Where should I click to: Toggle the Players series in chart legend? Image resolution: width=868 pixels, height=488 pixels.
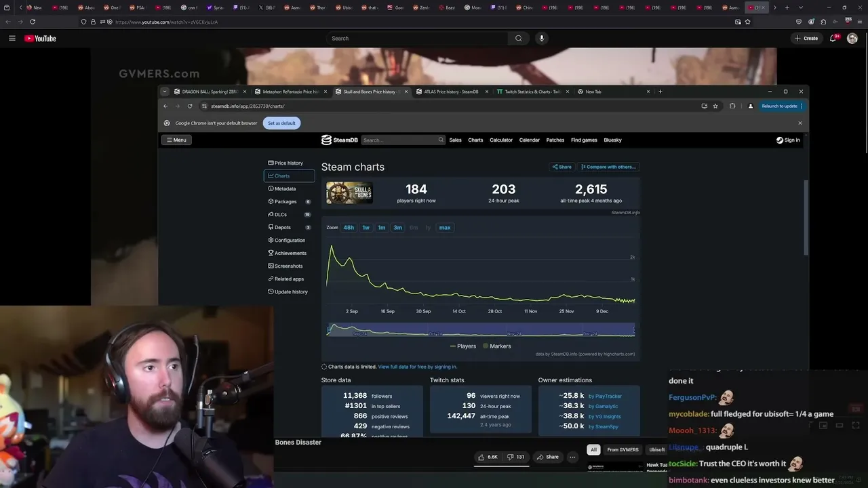(462, 346)
